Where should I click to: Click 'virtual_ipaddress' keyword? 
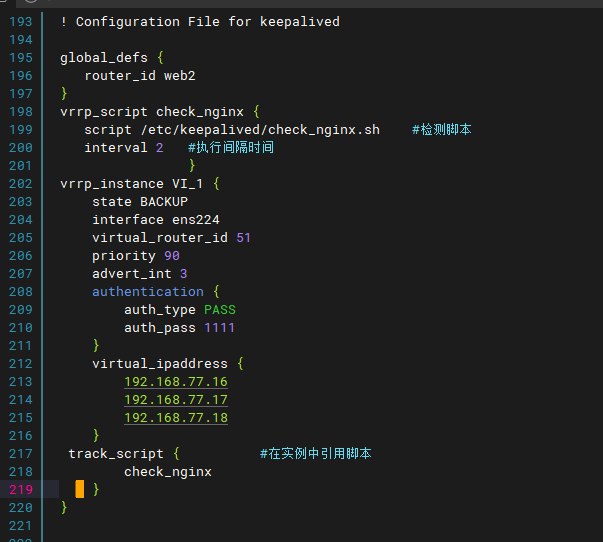pos(160,364)
